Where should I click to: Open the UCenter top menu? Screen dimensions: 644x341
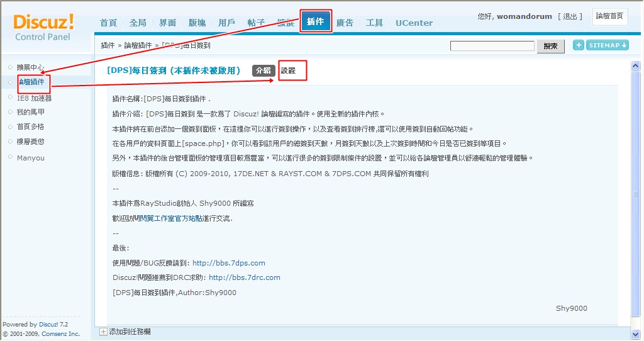pos(414,23)
